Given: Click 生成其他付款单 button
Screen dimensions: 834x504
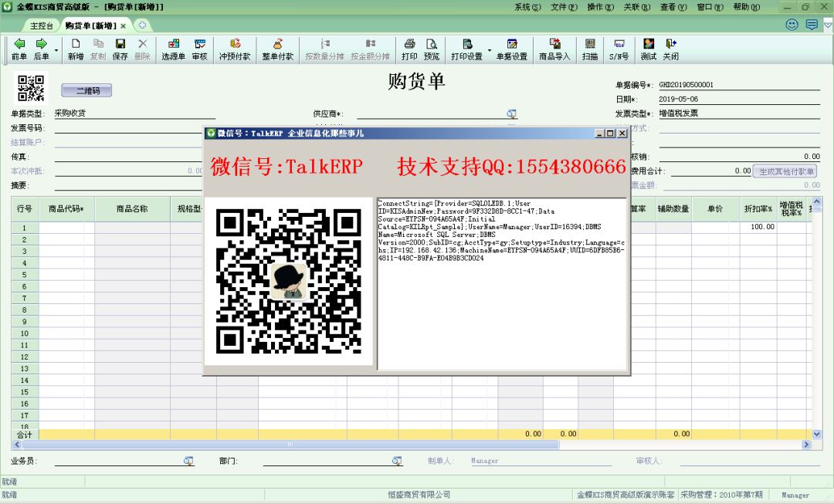Looking at the screenshot, I should coord(785,171).
